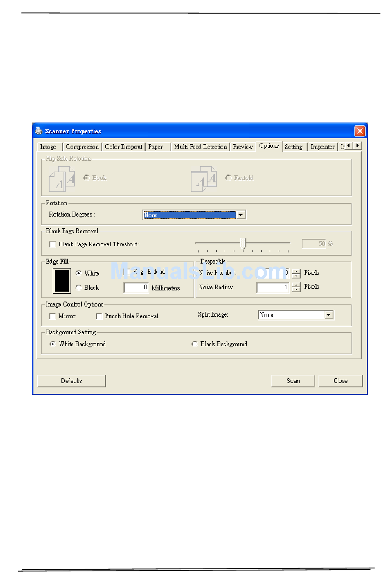Increase Noise Radius with up arrow

click(296, 285)
